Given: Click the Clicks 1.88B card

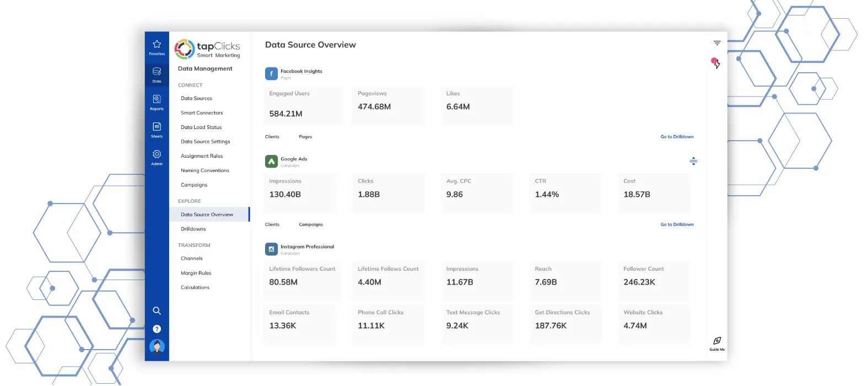Looking at the screenshot, I should tap(389, 193).
